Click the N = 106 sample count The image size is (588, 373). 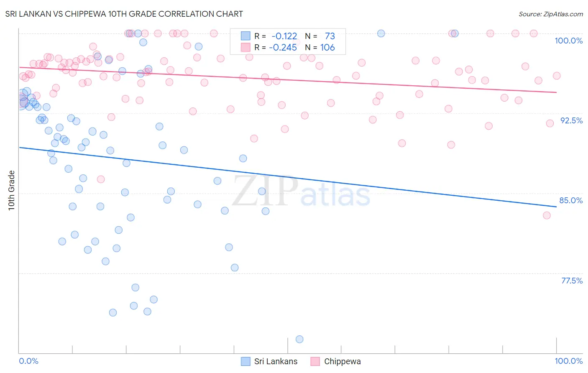tap(320, 47)
